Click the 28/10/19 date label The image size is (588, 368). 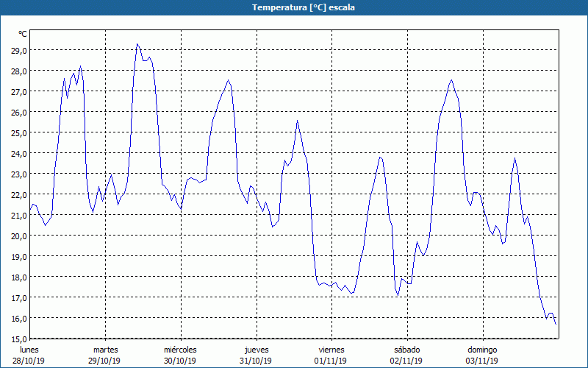[x=29, y=361]
